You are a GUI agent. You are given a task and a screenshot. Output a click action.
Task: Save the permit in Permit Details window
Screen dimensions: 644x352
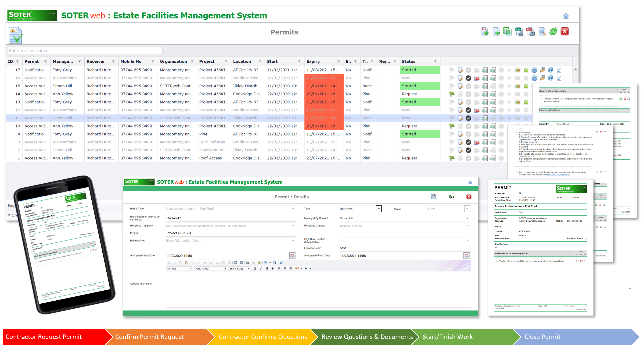point(433,197)
